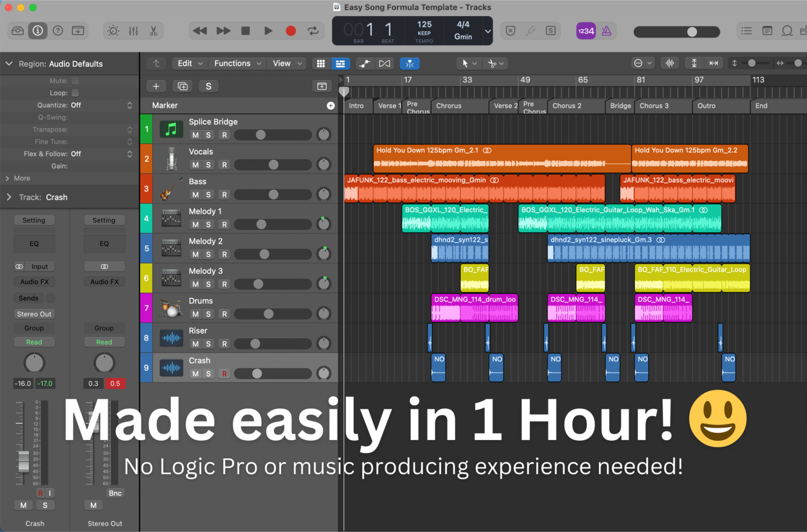Screen dimensions: 807x532
Task: Click the horizontal auto zoom button
Action: (x=713, y=63)
